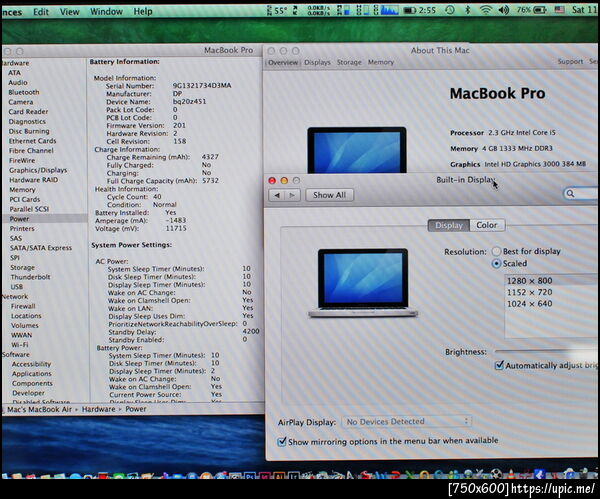The height and width of the screenshot is (499, 600).
Task: Click the 2:55 battery time indicator
Action: pos(420,10)
